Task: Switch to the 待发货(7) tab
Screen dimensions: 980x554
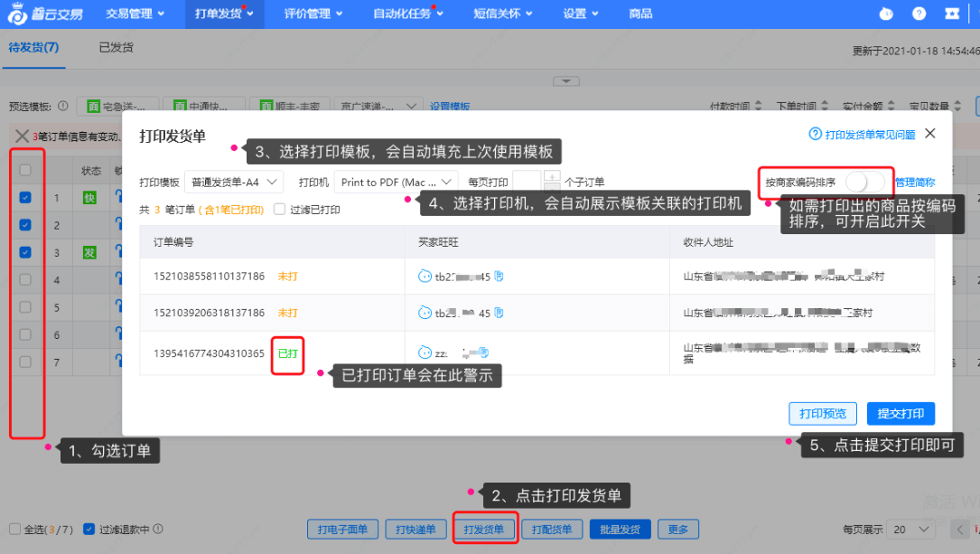Action: pos(33,48)
